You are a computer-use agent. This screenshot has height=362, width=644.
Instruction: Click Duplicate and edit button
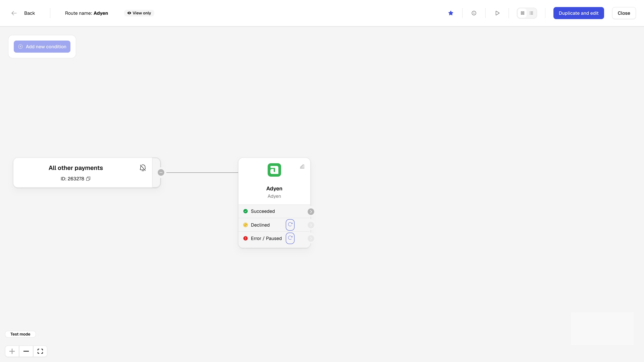[x=578, y=13]
